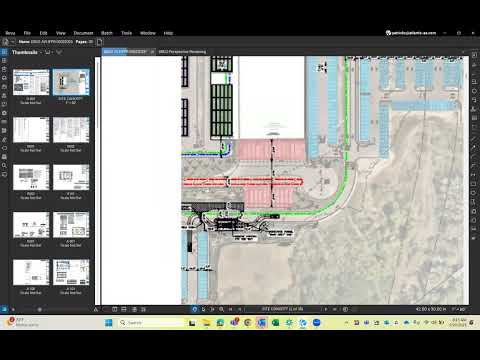Viewport: 480px width, 360px height.
Task: Select the Thumbnails panel icon in left sidebar
Action: [x=4, y=52]
